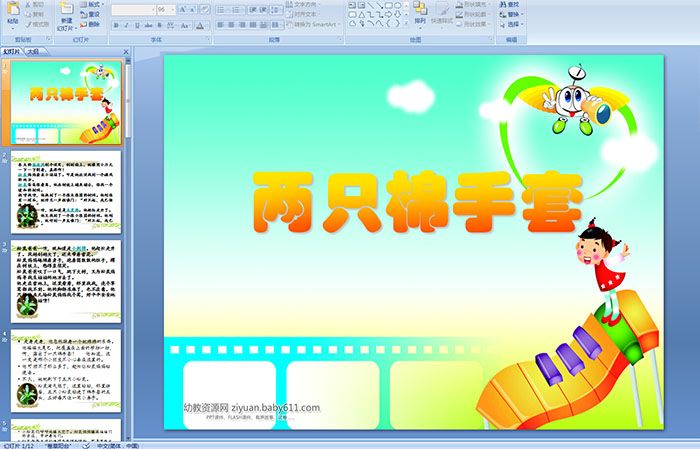The height and width of the screenshot is (449, 700).
Task: Align text left
Action: (220, 25)
